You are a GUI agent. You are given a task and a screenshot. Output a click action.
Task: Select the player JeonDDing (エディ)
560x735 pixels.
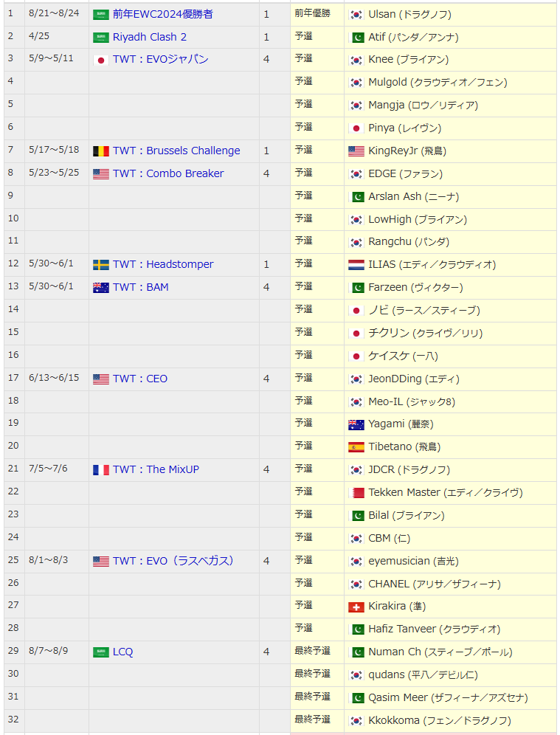[414, 379]
